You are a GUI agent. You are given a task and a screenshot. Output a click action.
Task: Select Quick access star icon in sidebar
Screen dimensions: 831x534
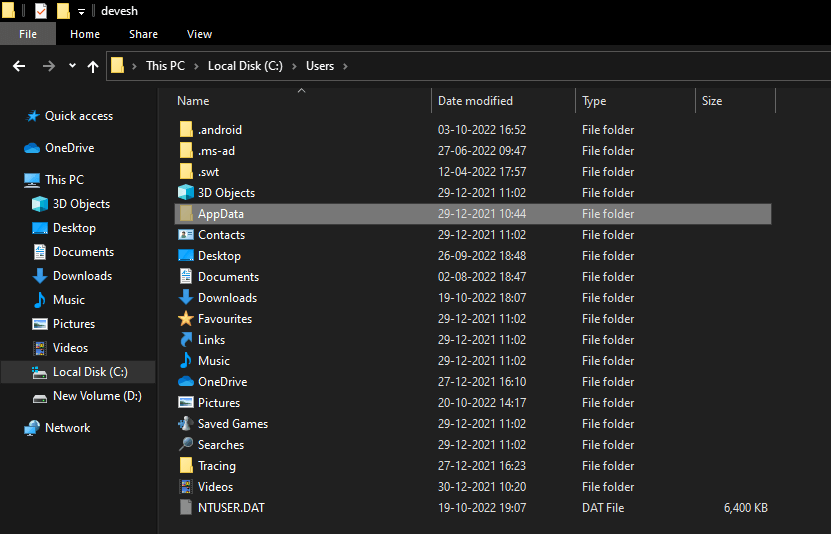coord(33,116)
